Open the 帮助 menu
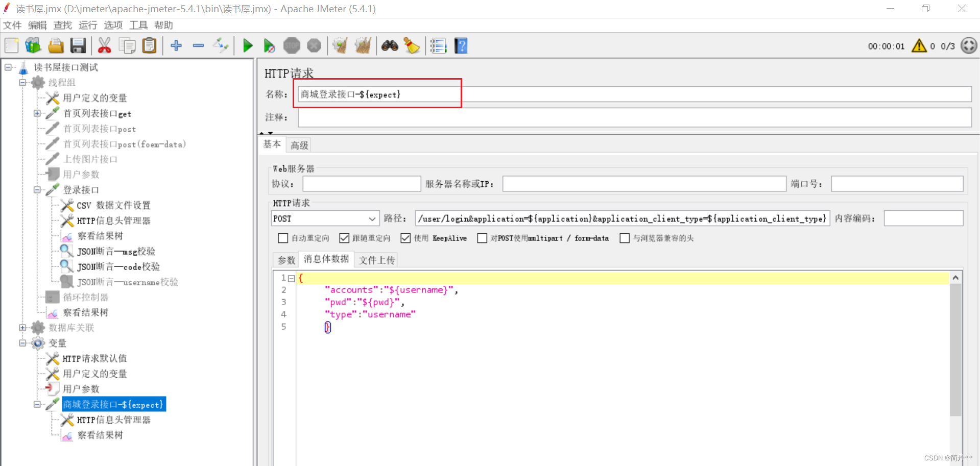Image resolution: width=980 pixels, height=466 pixels. [x=164, y=25]
